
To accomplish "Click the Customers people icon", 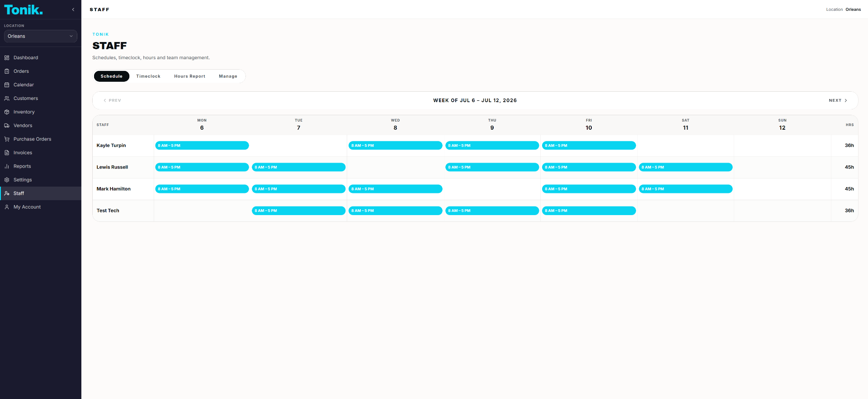I will (7, 99).
